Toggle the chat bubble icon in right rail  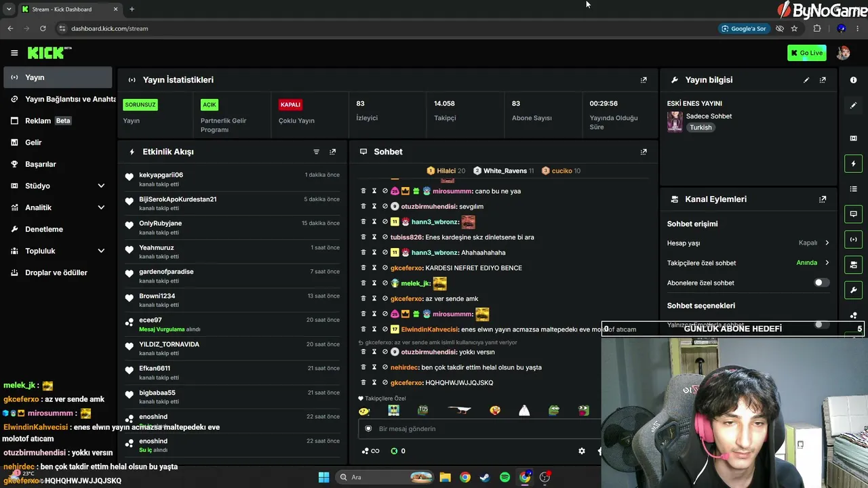853,214
